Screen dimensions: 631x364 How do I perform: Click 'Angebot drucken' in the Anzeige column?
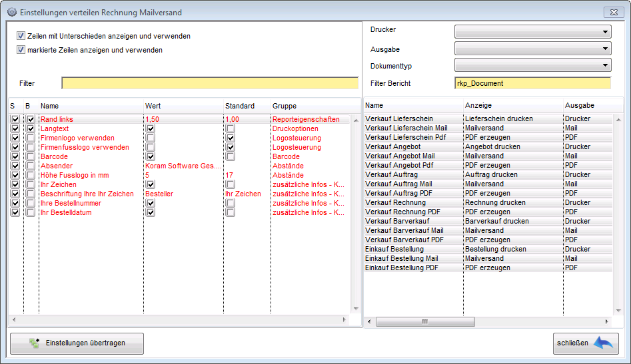[492, 147]
